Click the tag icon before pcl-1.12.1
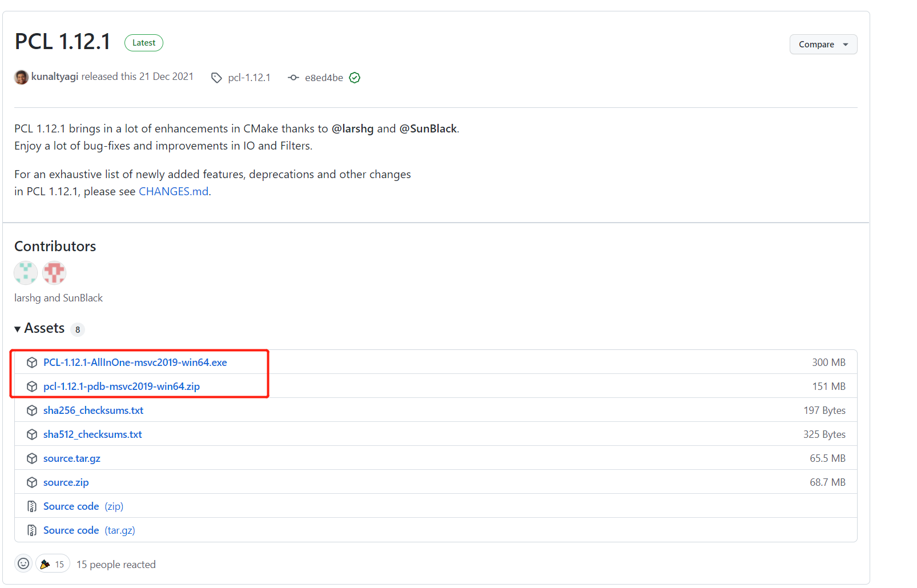This screenshot has width=917, height=588. pyautogui.click(x=217, y=77)
